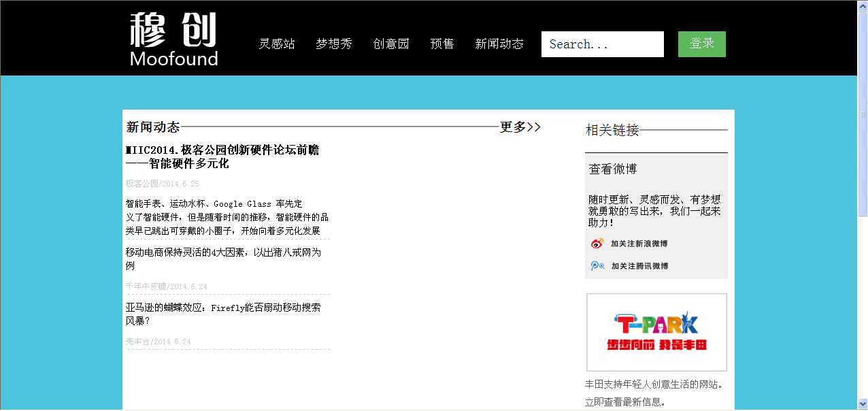
Task: Click the scrollbar up arrow
Action: click(x=863, y=5)
